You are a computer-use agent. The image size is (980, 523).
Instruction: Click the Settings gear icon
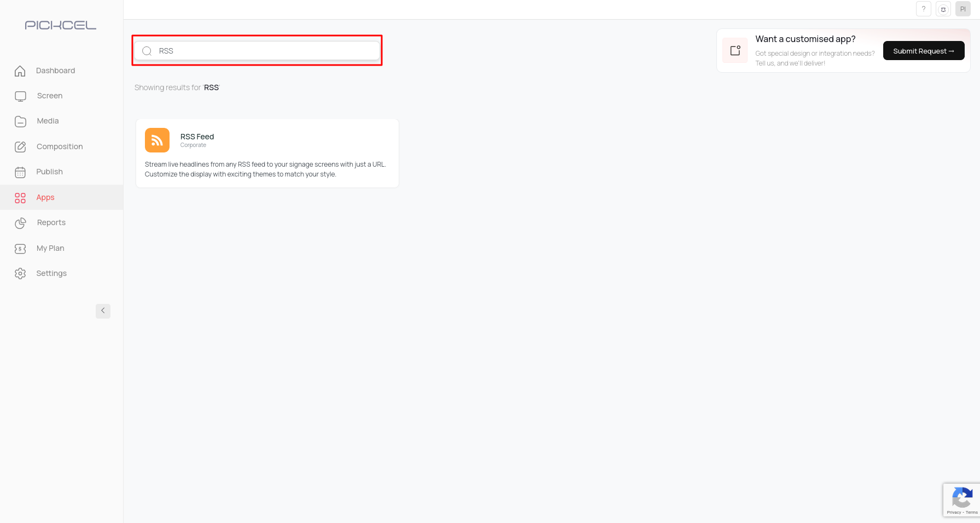pos(20,273)
